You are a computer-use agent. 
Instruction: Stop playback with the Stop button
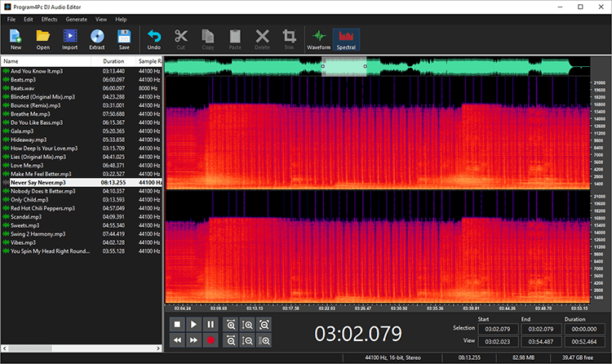[177, 325]
